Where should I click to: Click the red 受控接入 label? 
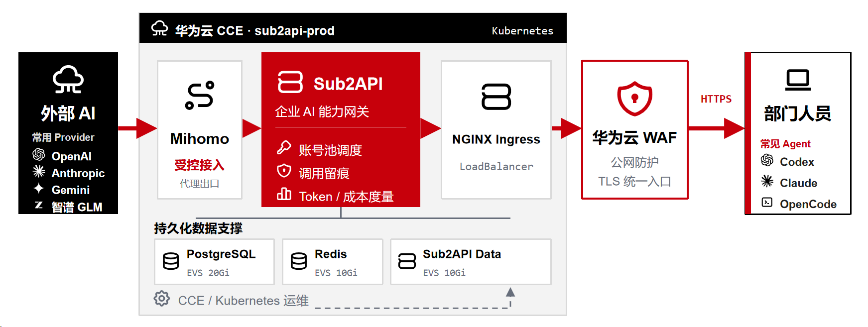pos(200,165)
